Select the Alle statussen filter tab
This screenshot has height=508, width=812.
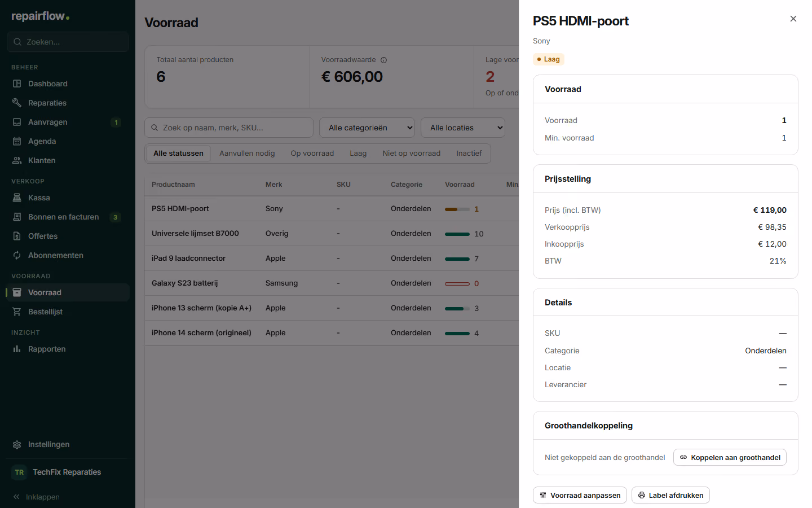coord(178,154)
